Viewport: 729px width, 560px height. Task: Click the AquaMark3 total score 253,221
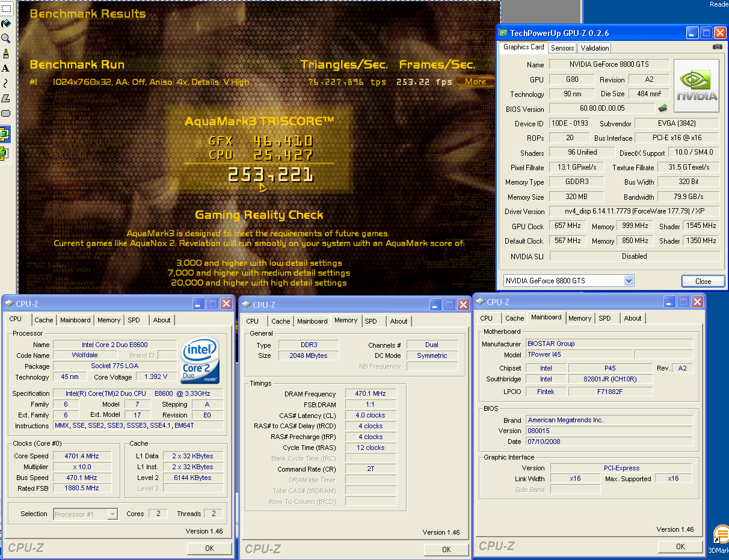271,175
